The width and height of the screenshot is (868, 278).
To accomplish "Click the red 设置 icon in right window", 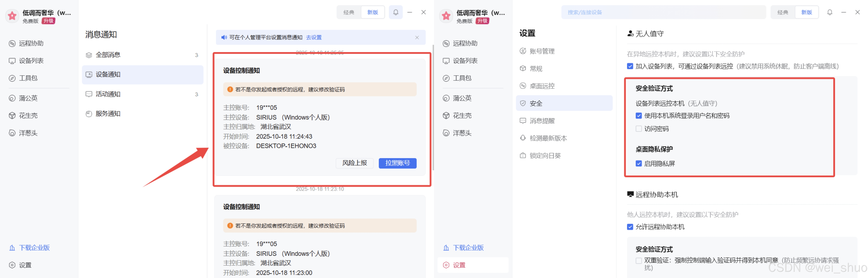I will pos(446,265).
